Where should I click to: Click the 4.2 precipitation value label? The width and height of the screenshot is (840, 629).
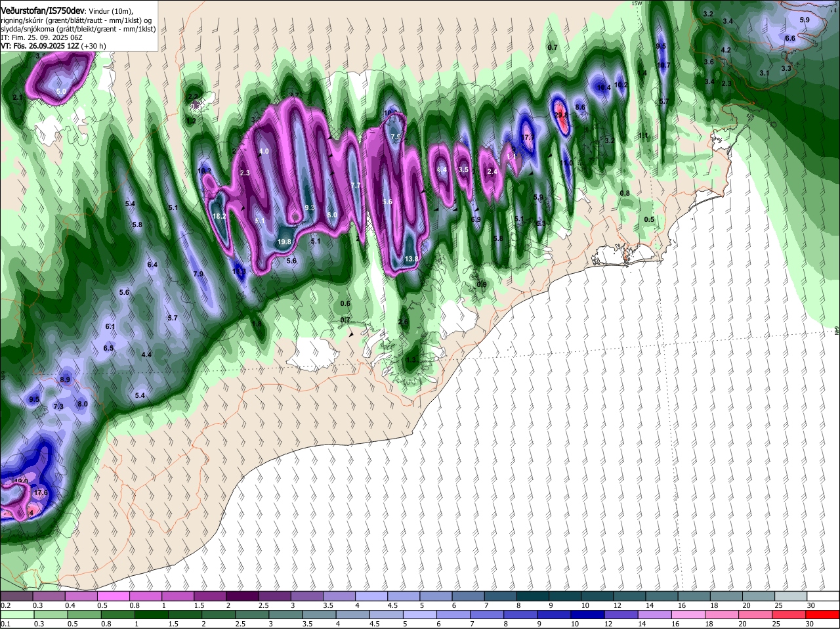point(726,50)
